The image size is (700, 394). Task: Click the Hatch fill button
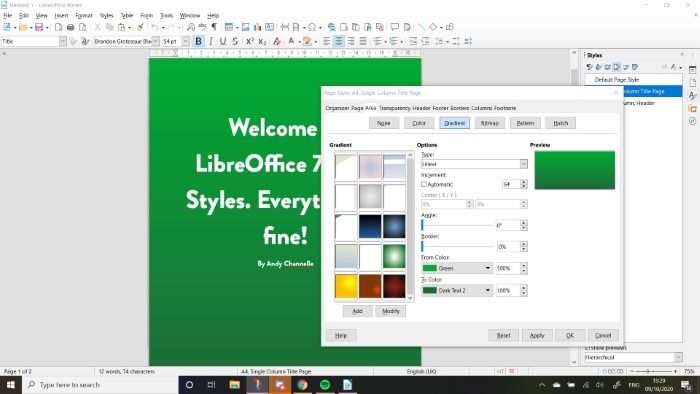(x=560, y=123)
